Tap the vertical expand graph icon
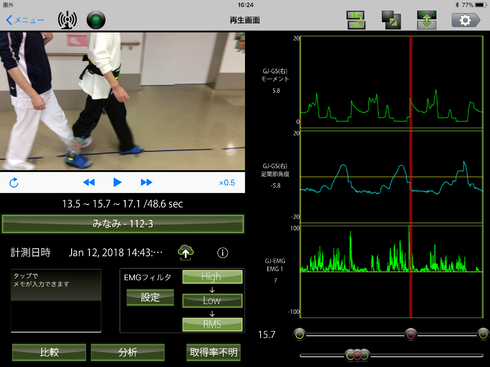The width and height of the screenshot is (490, 367). click(x=426, y=20)
